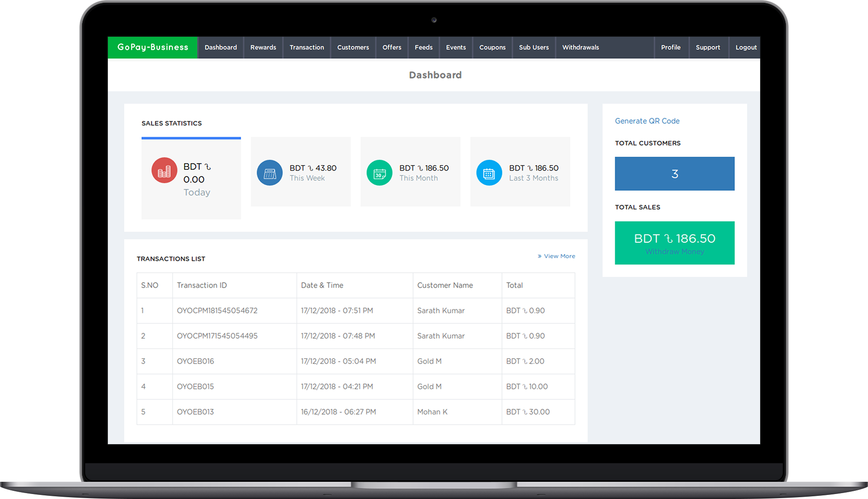Image resolution: width=868 pixels, height=499 pixels.
Task: Click the blue Total Customers count box
Action: point(675,174)
